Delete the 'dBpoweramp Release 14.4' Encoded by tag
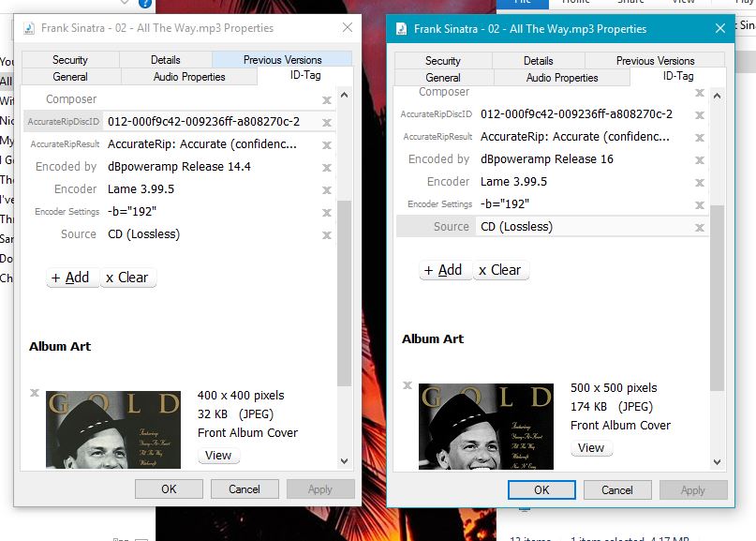Image resolution: width=756 pixels, height=541 pixels. coord(327,168)
